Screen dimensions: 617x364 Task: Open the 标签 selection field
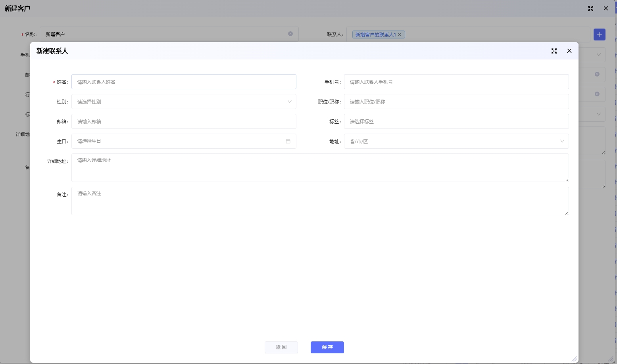(x=456, y=121)
